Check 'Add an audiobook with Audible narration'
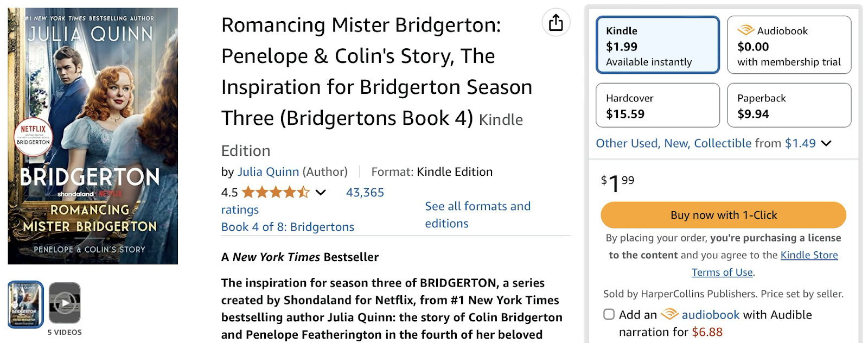Image resolution: width=868 pixels, height=343 pixels. point(608,315)
